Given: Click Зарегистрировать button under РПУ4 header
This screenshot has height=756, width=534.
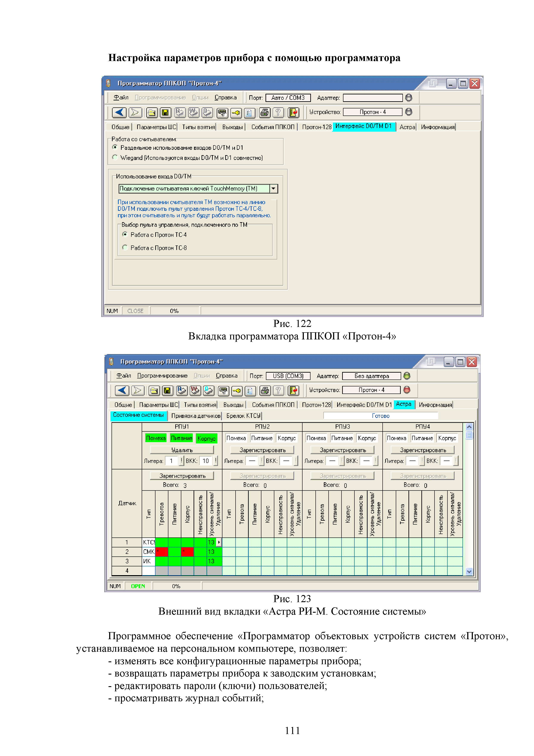Looking at the screenshot, I should pos(423,450).
